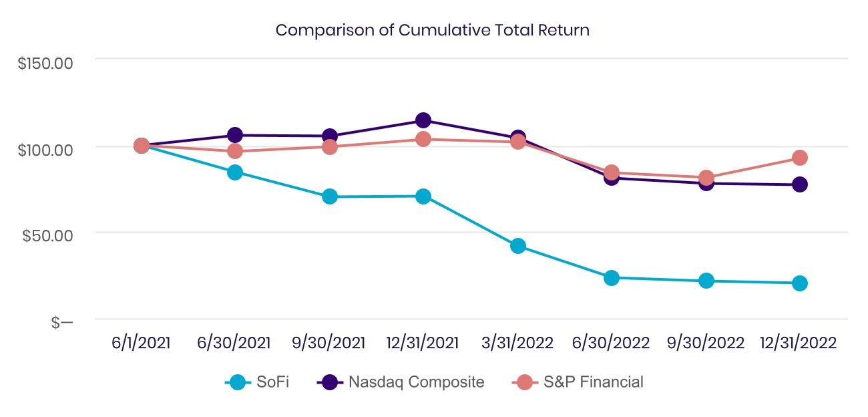Click SoFi data point at 12/31/2021
This screenshot has width=868, height=417.
423,196
